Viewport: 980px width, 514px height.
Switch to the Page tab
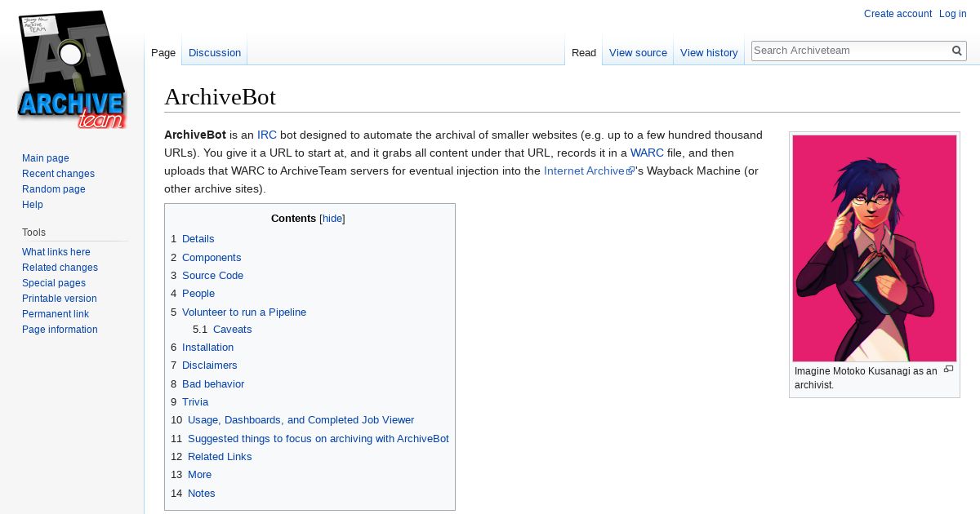[163, 53]
